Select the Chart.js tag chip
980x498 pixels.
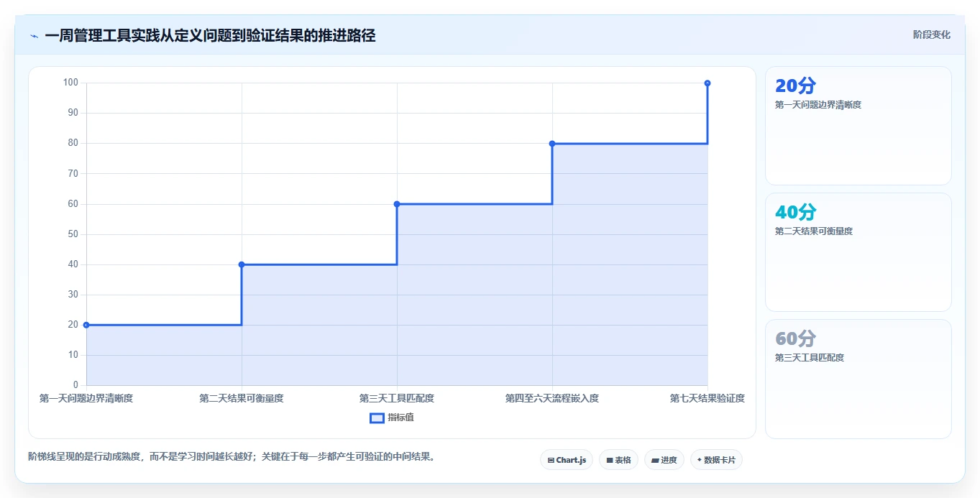(x=567, y=460)
